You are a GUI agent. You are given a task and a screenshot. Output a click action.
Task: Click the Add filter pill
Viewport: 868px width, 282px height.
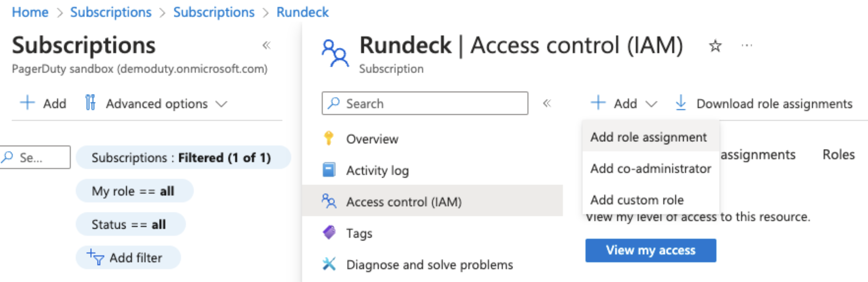coord(128,257)
